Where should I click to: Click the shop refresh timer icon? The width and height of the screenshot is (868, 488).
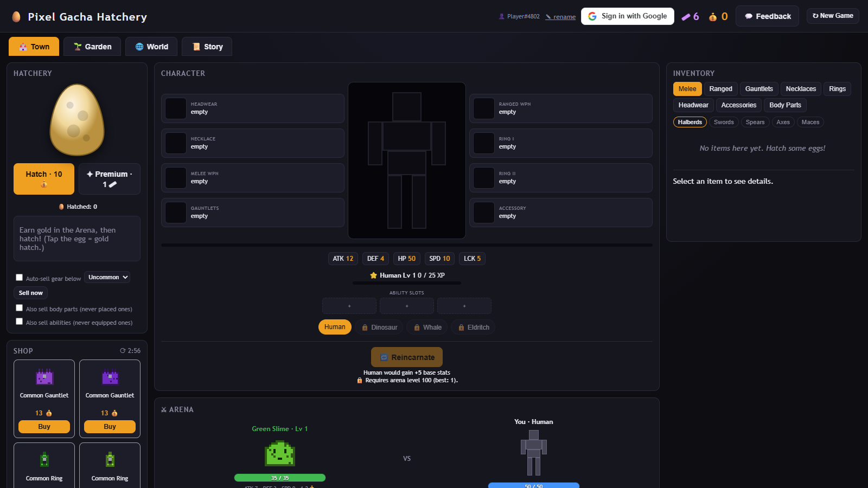tap(123, 351)
